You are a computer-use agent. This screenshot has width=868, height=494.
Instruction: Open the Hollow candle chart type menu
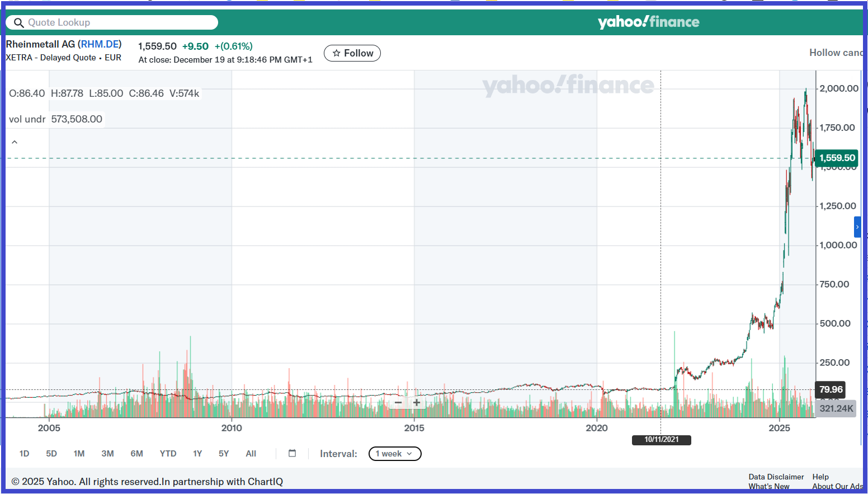tap(836, 53)
